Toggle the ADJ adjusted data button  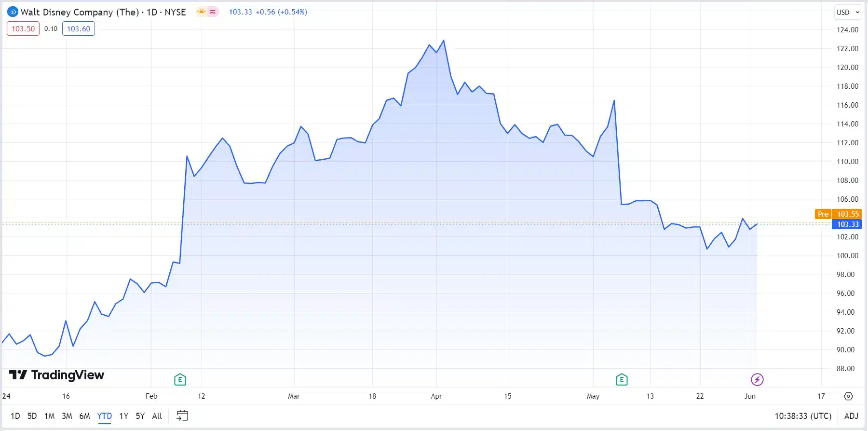click(x=851, y=416)
